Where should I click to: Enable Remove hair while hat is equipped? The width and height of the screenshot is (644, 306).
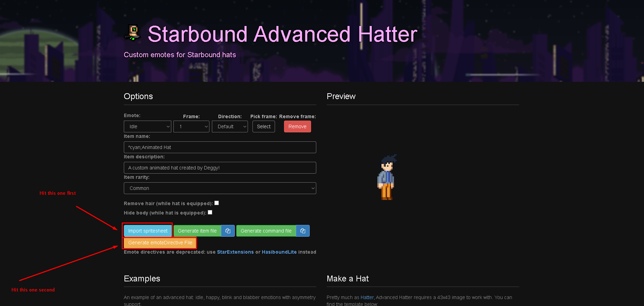coord(216,203)
